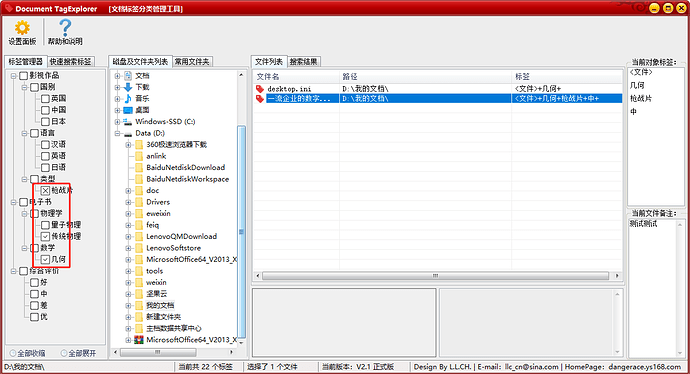Click the tag icon beside desktop.ini
The width and height of the screenshot is (690, 374).
(260, 89)
